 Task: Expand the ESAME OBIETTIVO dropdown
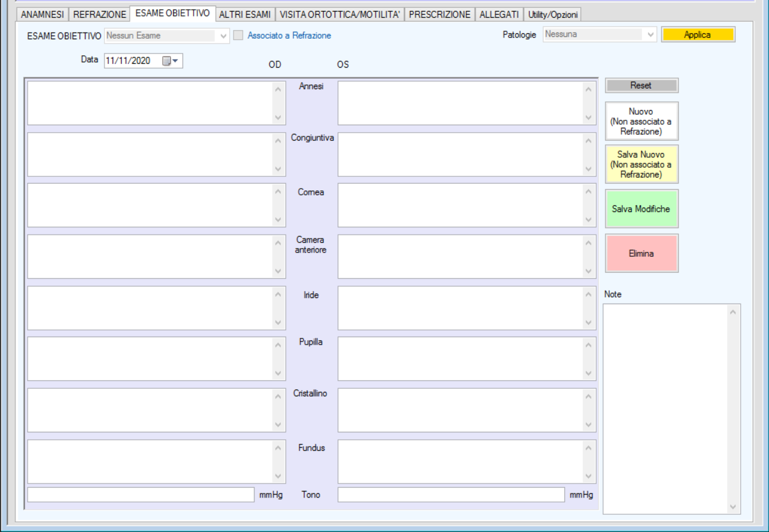click(x=224, y=36)
